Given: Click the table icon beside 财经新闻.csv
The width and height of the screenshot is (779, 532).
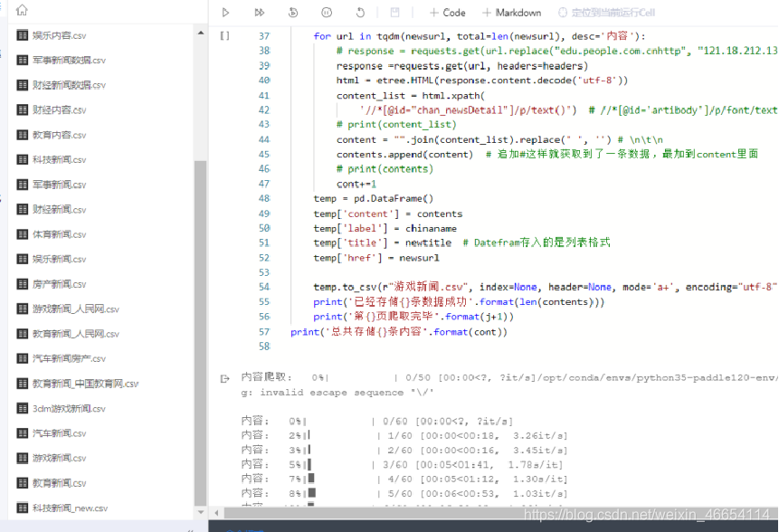Looking at the screenshot, I should (23, 209).
